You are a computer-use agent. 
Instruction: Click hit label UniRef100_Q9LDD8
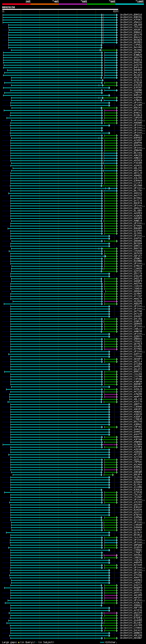pos(131,25)
